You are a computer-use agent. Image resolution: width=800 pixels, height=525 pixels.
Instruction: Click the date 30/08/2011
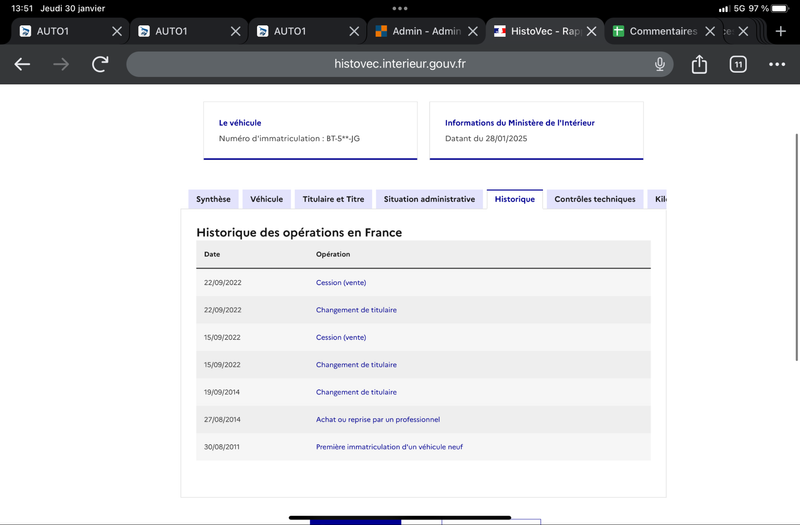pyautogui.click(x=221, y=447)
